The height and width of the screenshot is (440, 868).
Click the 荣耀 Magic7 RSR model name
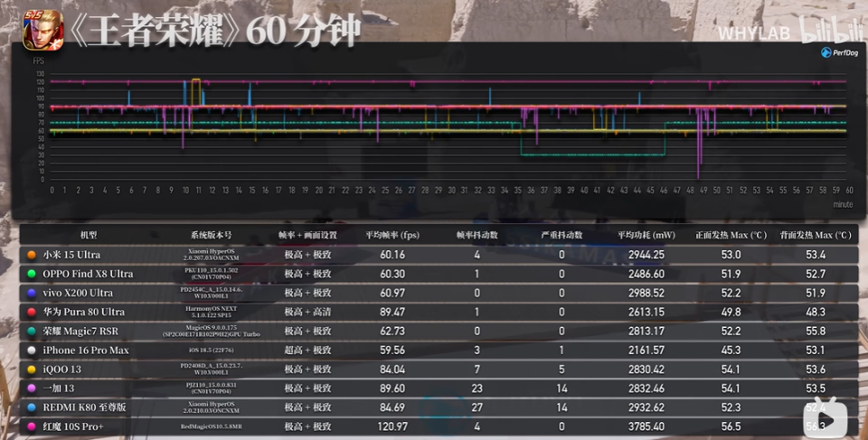click(80, 331)
